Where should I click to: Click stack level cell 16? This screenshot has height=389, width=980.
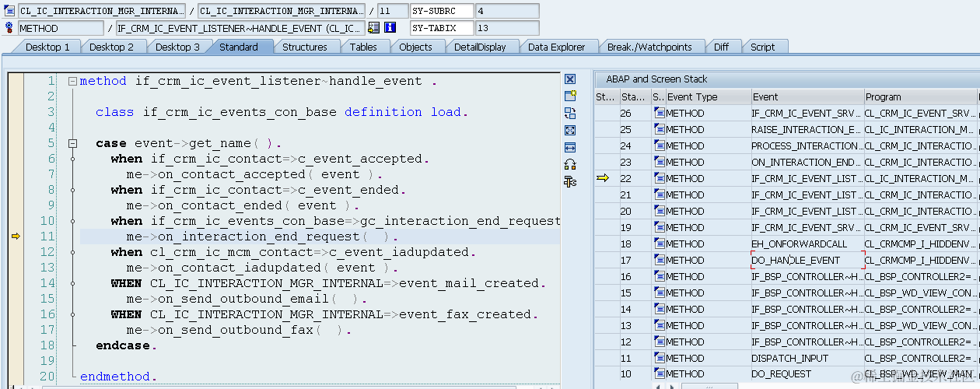point(634,277)
